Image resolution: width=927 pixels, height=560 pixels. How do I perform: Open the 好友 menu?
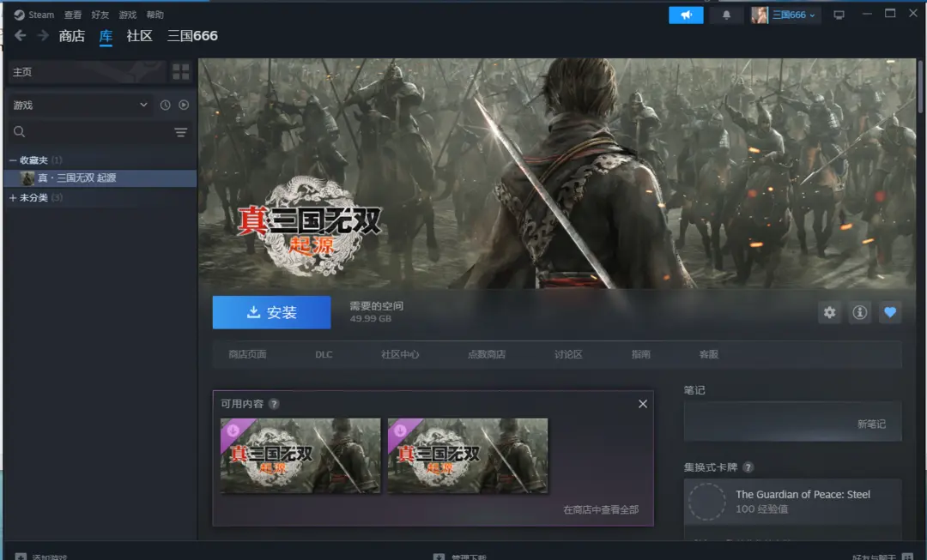coord(100,15)
